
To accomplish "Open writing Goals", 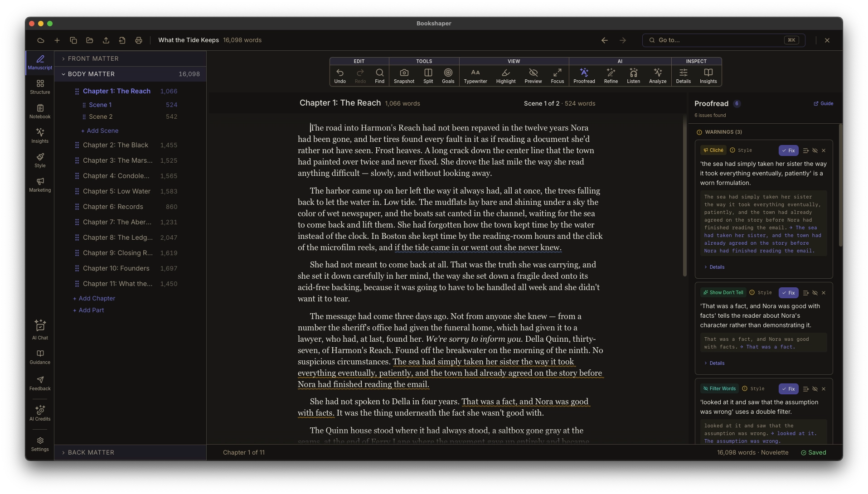I will click(448, 76).
